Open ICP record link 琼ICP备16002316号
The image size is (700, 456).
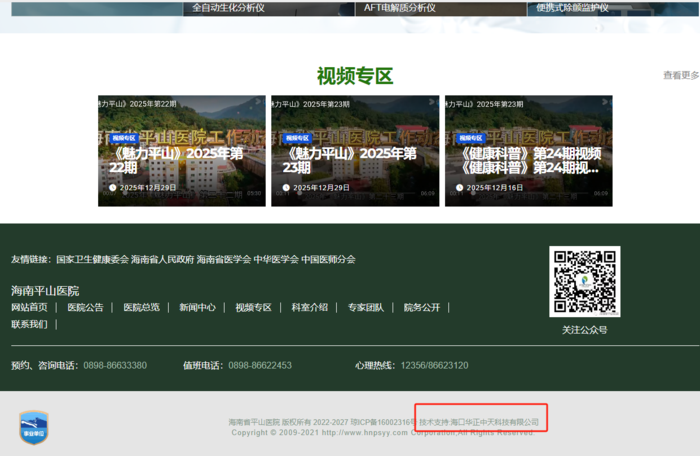coord(384,422)
